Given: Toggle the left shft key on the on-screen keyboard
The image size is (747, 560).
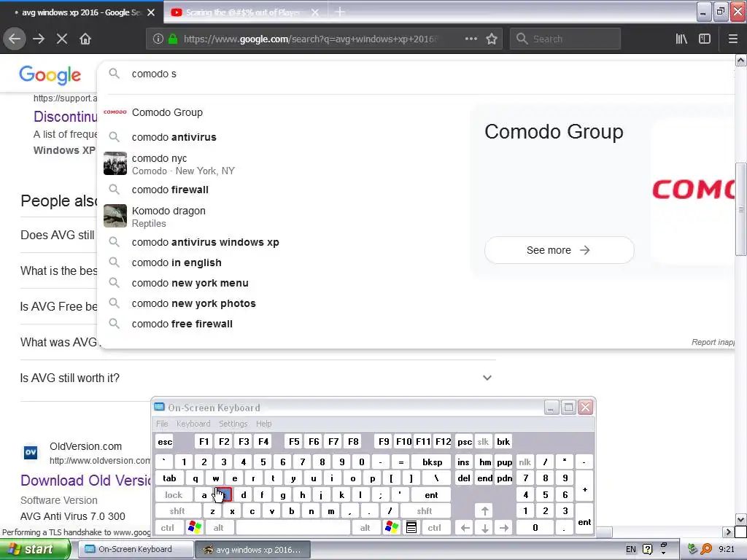Looking at the screenshot, I should pos(177,511).
